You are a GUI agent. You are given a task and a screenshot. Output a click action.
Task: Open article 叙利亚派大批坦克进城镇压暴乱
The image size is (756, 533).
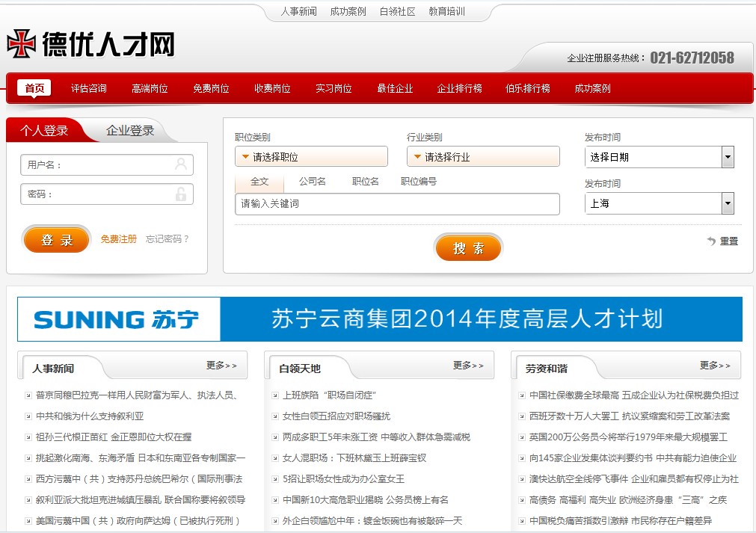tap(141, 500)
